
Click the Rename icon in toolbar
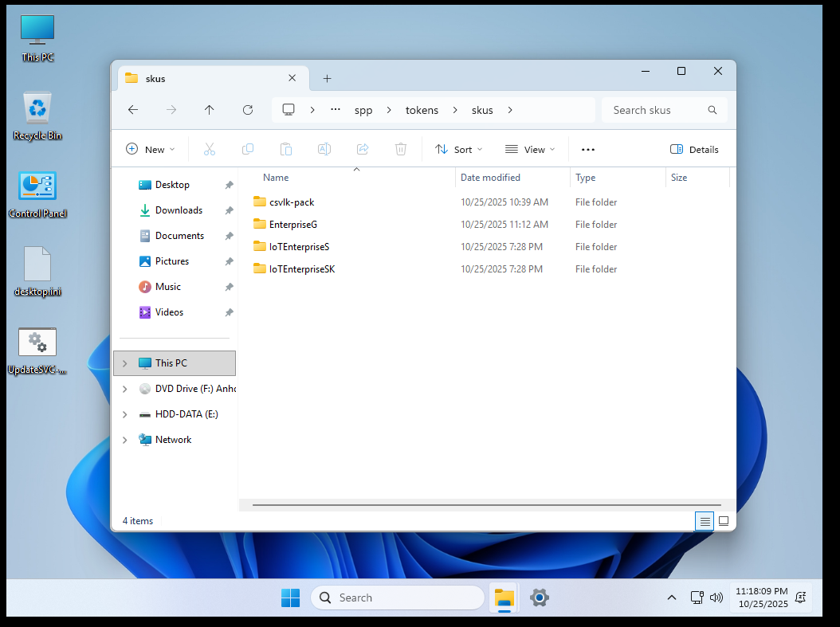[x=324, y=150]
